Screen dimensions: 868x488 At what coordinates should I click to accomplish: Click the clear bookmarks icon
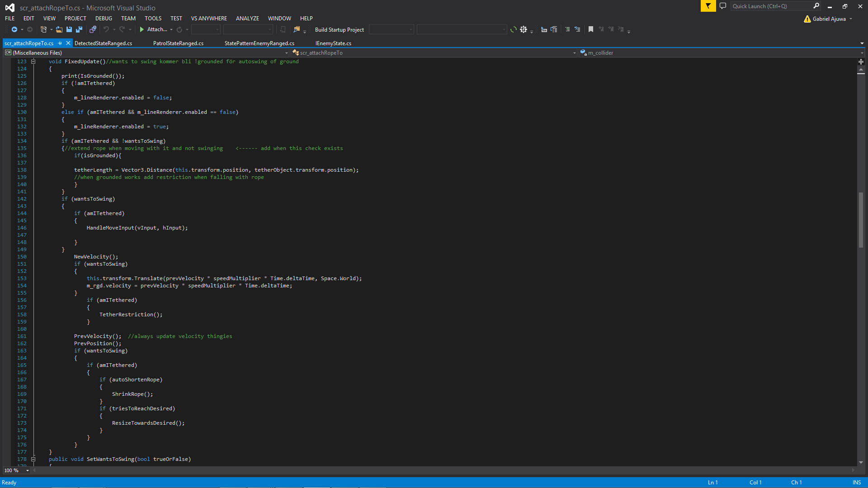coord(621,29)
